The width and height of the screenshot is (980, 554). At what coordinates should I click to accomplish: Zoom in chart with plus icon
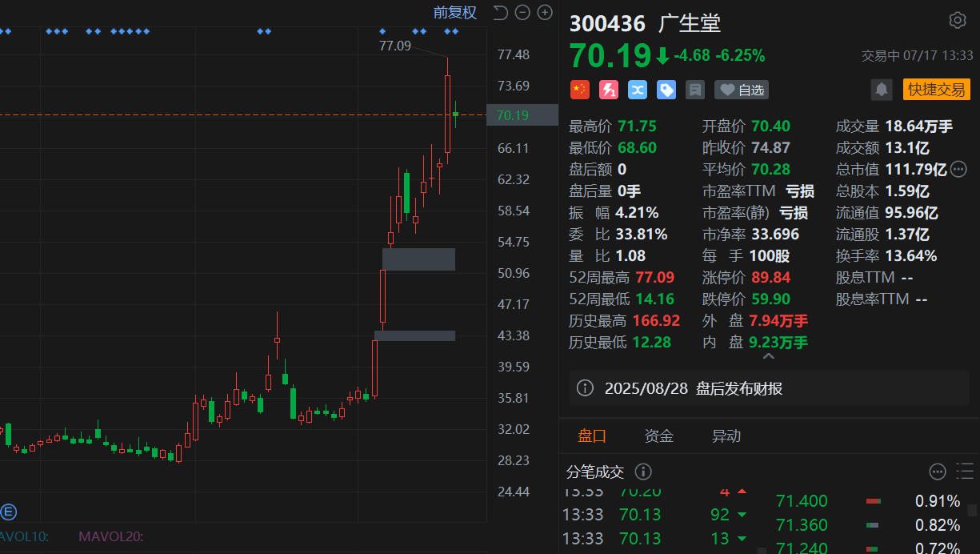(x=545, y=12)
